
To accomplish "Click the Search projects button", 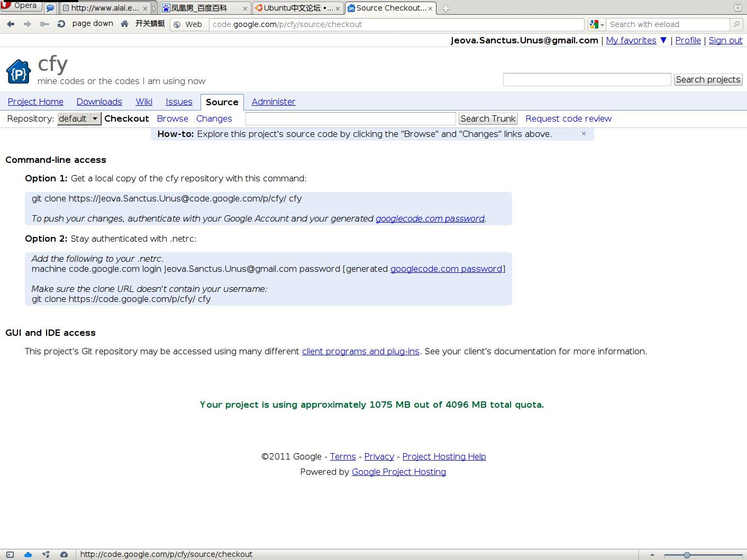I will 708,79.
